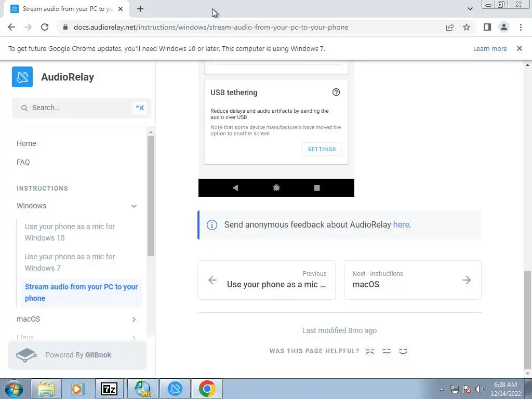Tap the Android recents square icon
Viewport: 532px width, 399px height.
317,188
